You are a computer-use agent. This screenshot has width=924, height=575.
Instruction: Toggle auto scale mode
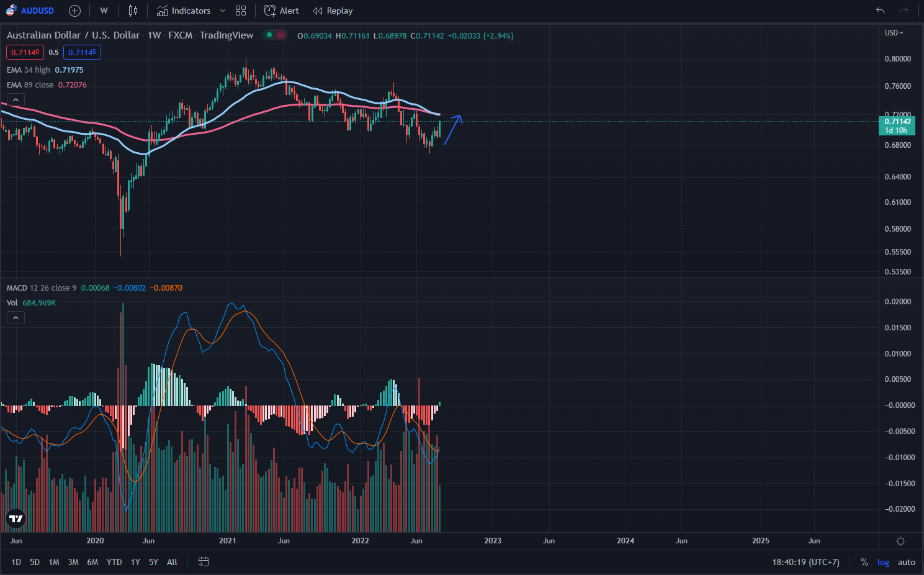(906, 562)
